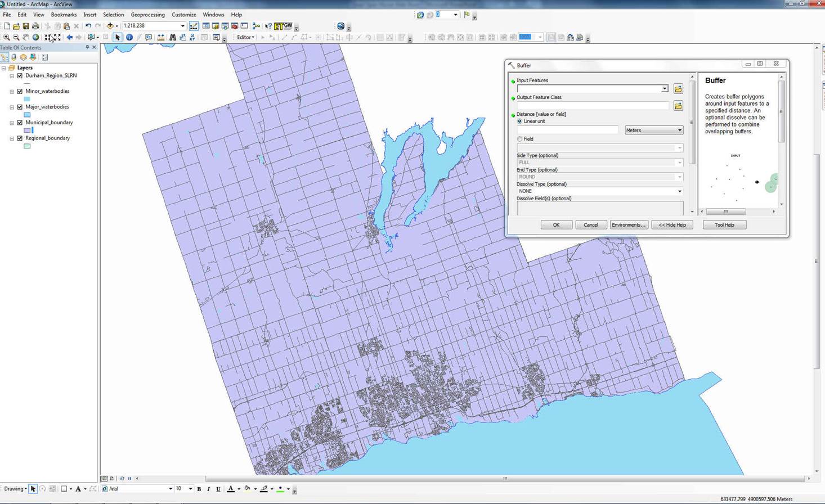
Task: Open the Windows menu
Action: 213,15
